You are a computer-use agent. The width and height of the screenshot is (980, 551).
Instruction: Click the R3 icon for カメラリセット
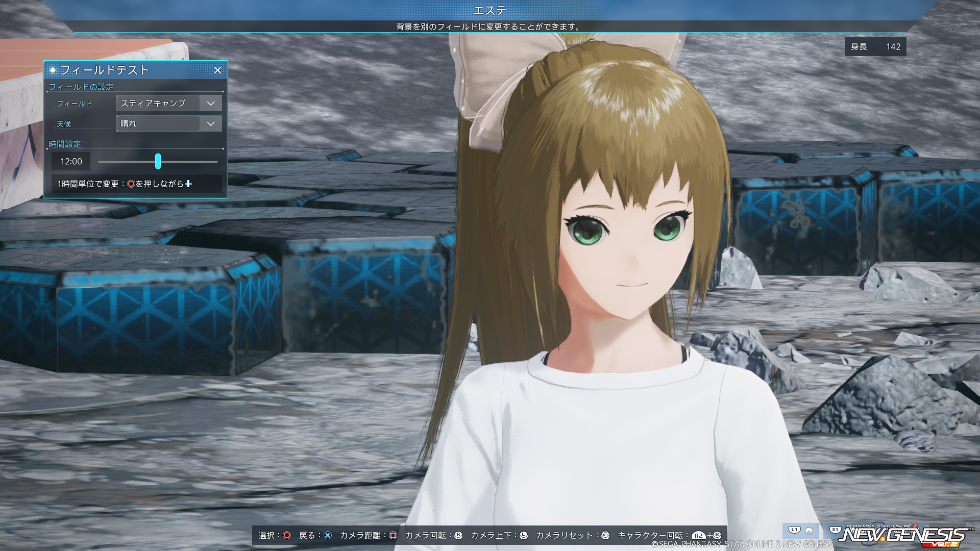tap(605, 535)
